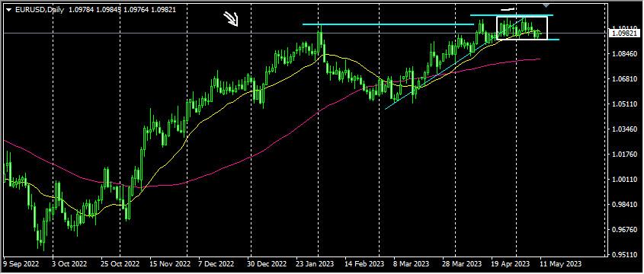Click the 0.95110 level on price scale

(621, 255)
